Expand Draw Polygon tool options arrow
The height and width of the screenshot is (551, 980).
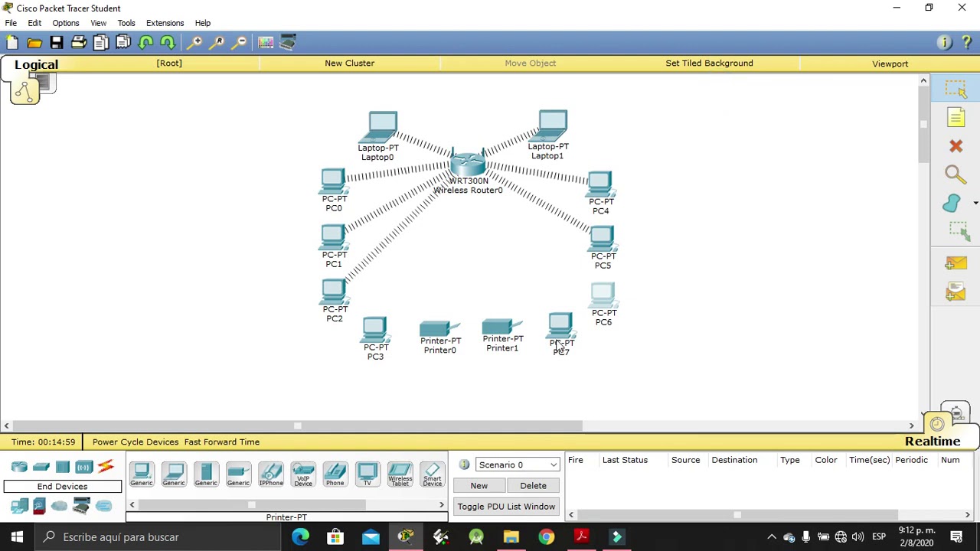click(975, 204)
